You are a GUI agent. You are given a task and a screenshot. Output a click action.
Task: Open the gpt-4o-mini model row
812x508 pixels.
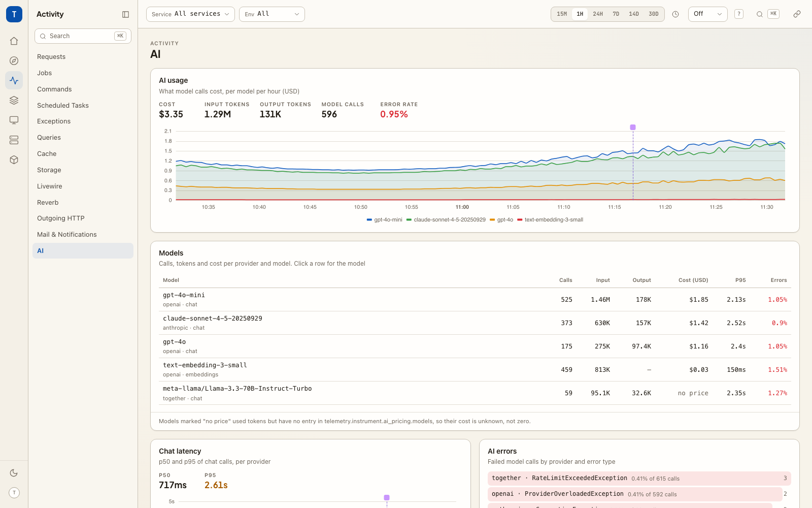point(475,300)
